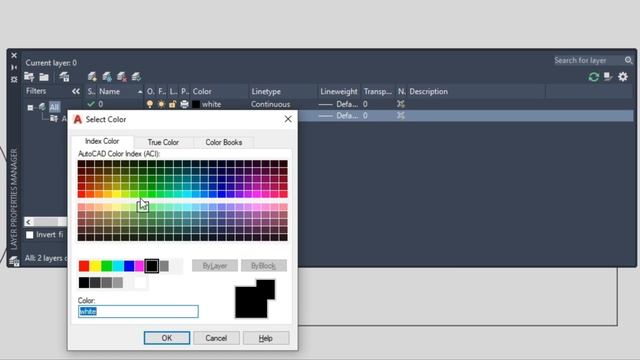Click the left scroll arrow under Filters
This screenshot has width=640, height=360.
[28, 222]
